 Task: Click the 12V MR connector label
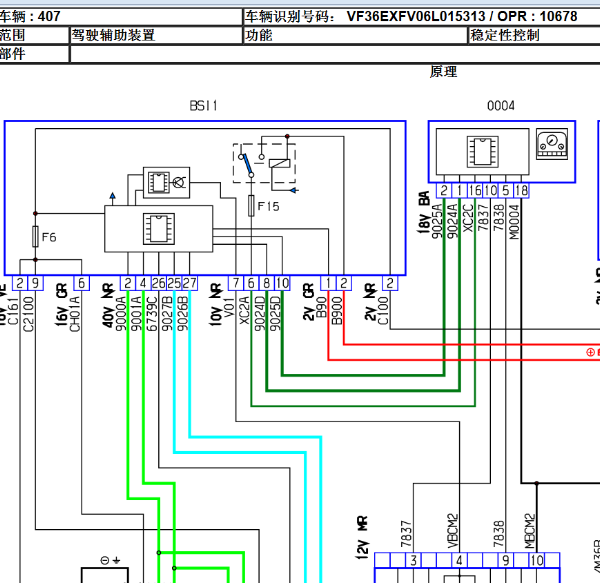[x=362, y=537]
